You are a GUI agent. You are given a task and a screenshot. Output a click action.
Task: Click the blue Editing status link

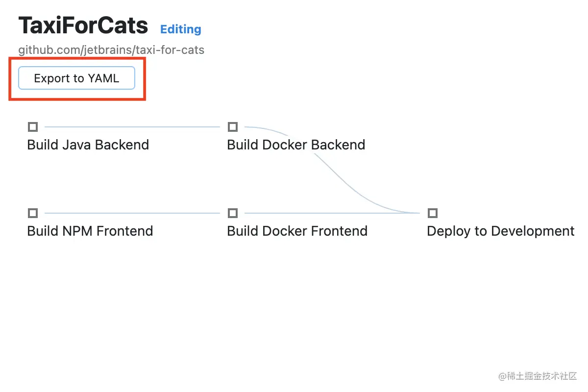pyautogui.click(x=180, y=29)
